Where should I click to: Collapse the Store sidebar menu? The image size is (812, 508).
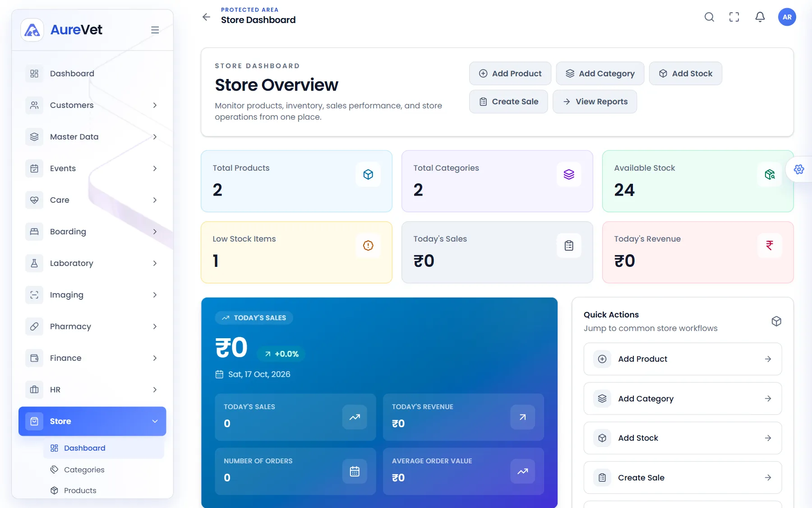pyautogui.click(x=92, y=421)
